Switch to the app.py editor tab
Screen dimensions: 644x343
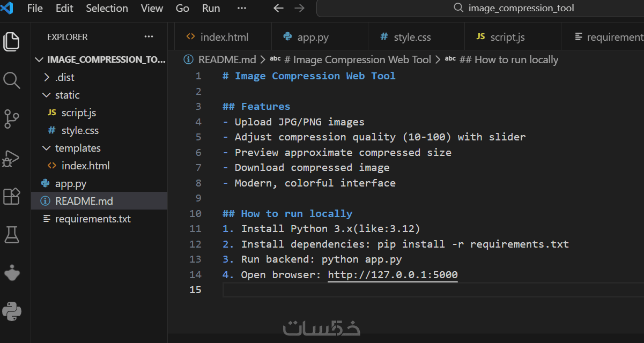pyautogui.click(x=313, y=37)
